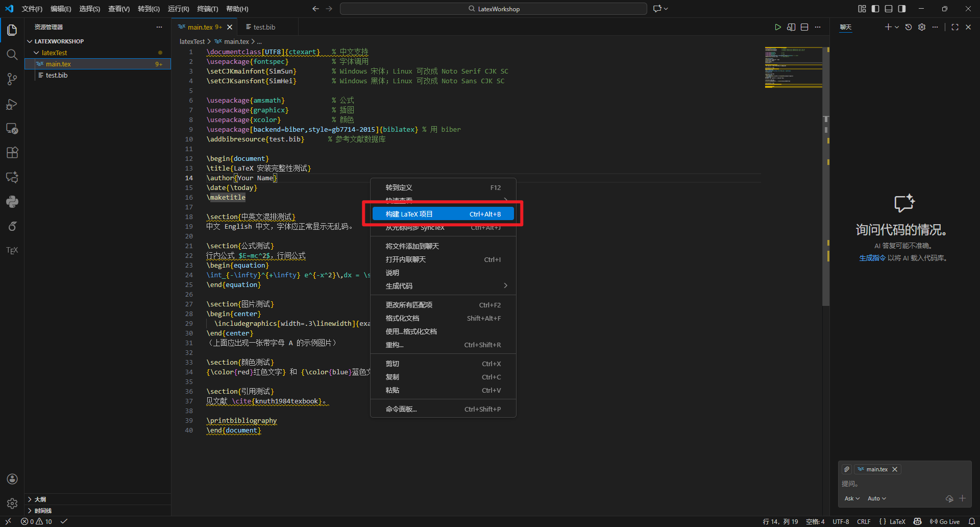Open the Run and Debug view

click(x=12, y=104)
